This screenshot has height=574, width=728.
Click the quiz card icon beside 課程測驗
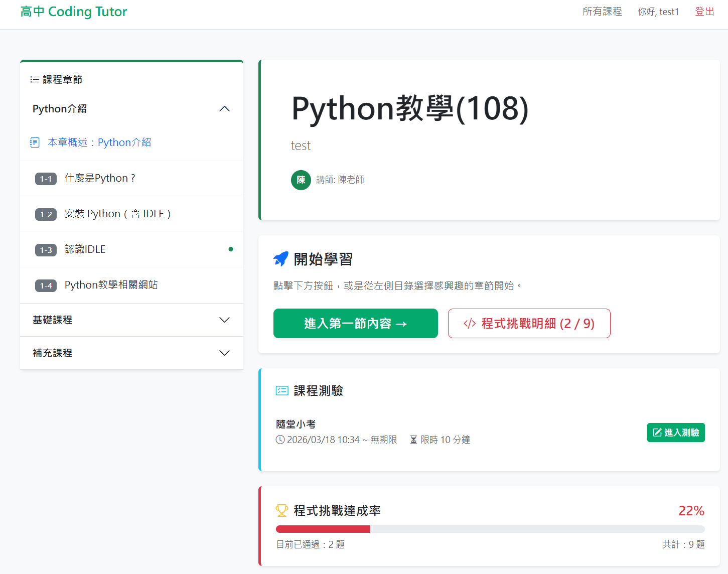pyautogui.click(x=282, y=391)
